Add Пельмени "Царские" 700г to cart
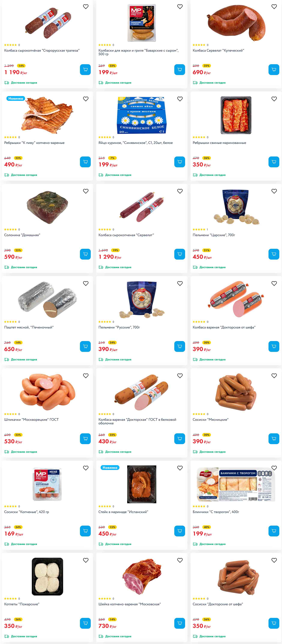Screen dimensions: 282x644 click(274, 254)
